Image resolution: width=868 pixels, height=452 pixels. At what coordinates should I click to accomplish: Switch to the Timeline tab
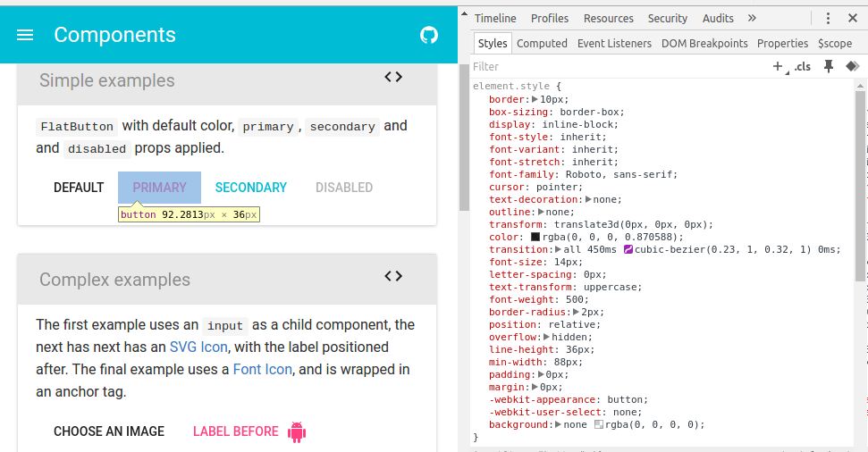495,18
